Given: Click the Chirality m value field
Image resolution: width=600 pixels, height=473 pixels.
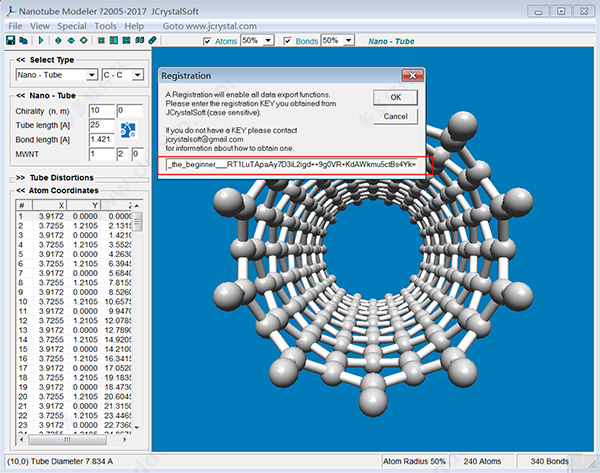Looking at the screenshot, I should tap(130, 111).
